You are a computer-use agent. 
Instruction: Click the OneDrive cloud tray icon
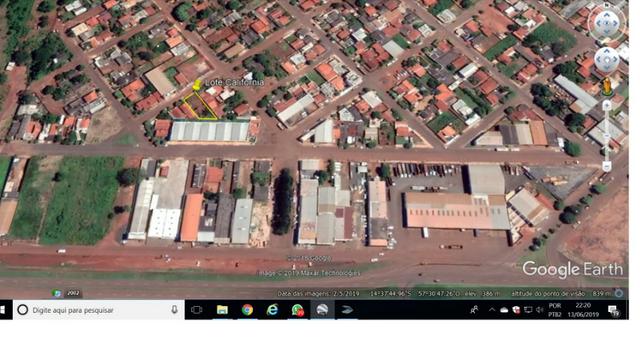pyautogui.click(x=504, y=310)
